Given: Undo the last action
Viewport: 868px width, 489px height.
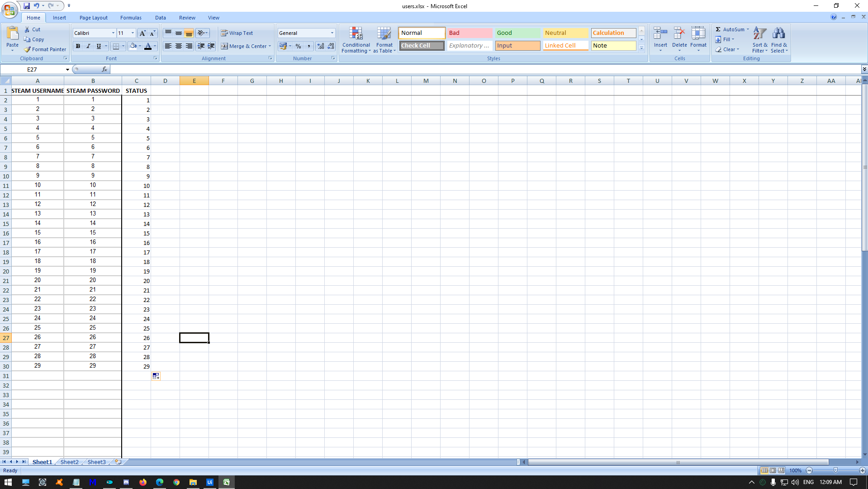Looking at the screenshot, I should click(x=36, y=6).
